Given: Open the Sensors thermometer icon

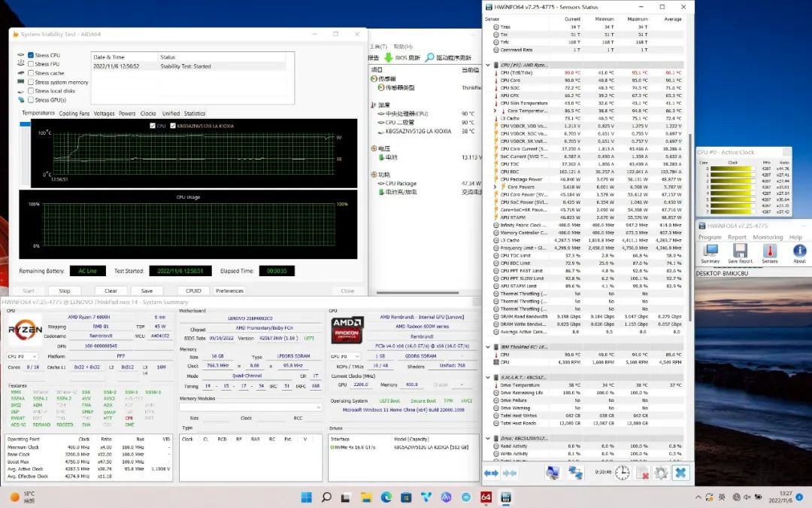Looking at the screenshot, I should (x=770, y=252).
